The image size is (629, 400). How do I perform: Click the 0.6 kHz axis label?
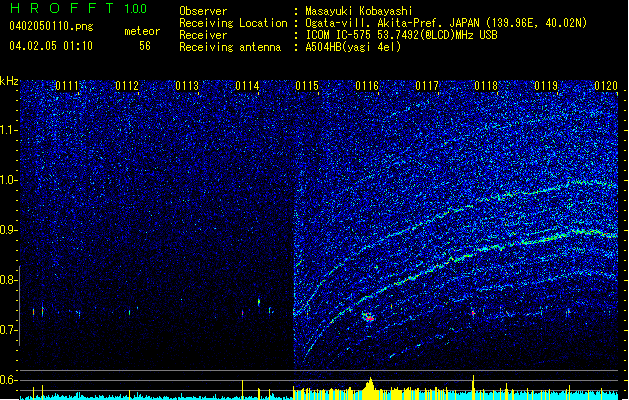pos(9,380)
